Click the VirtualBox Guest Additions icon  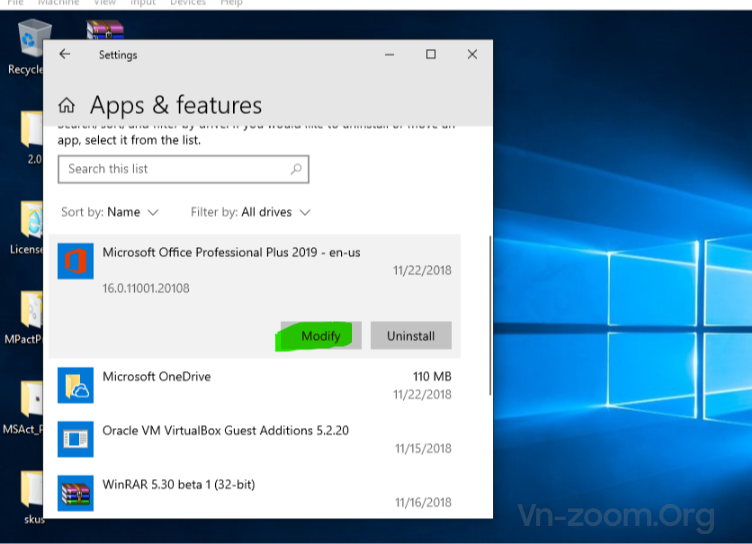[x=75, y=439]
